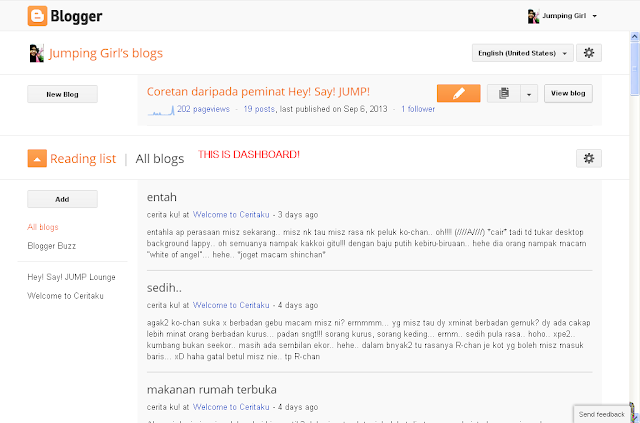Select All blogs filter in sidebar
This screenshot has height=423, width=640.
[x=43, y=227]
